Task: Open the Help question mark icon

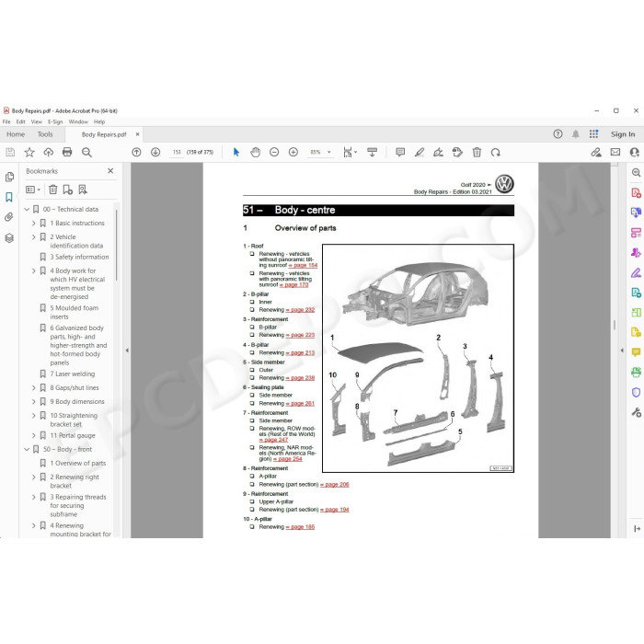Action: point(558,134)
